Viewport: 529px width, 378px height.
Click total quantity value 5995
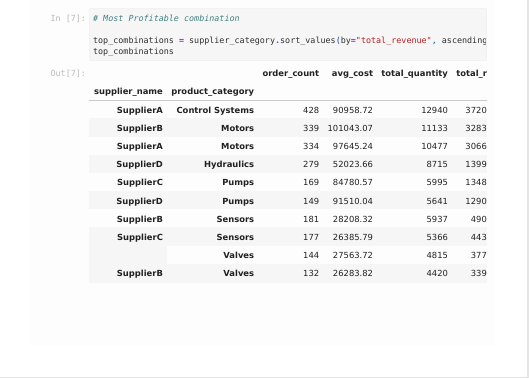click(437, 182)
